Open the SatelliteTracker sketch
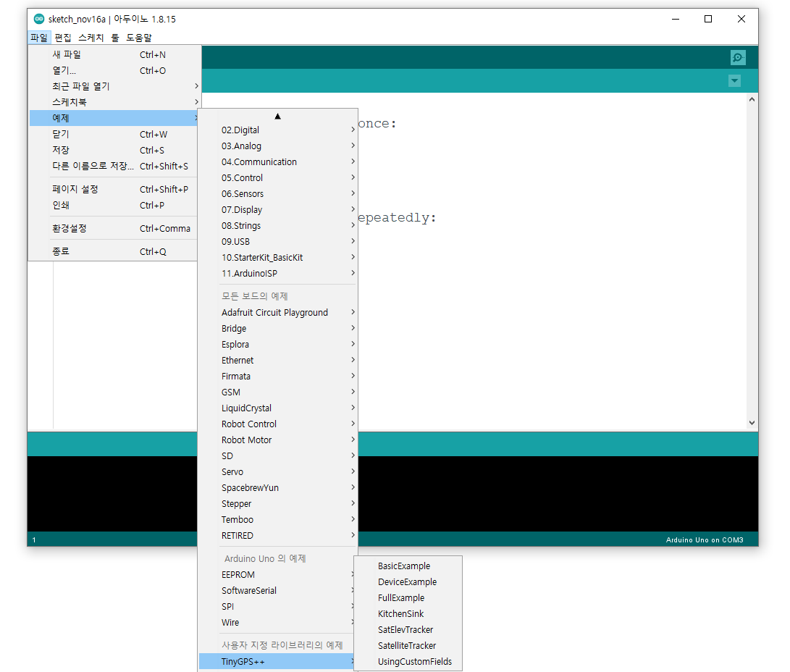 click(408, 646)
